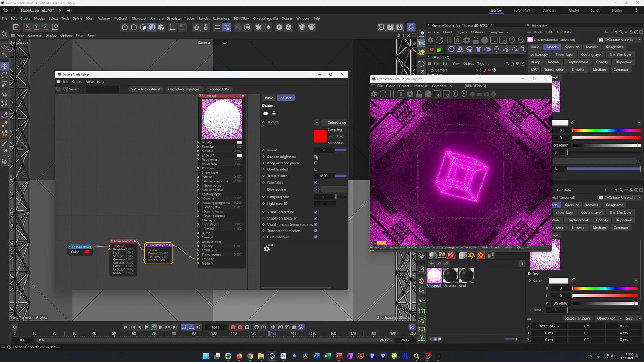This screenshot has height=362, width=644.
Task: Lock the Z axis
Action: [x=45, y=27]
